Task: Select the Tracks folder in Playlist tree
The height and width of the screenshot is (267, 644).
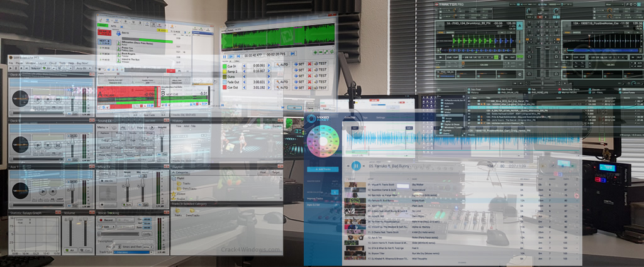Action: [x=184, y=183]
